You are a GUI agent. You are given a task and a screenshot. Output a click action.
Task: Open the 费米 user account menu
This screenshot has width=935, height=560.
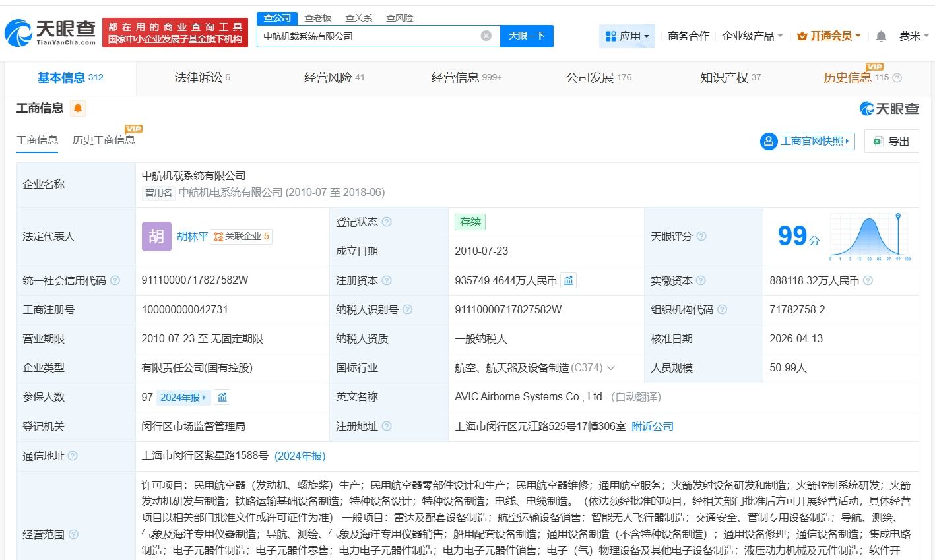913,36
